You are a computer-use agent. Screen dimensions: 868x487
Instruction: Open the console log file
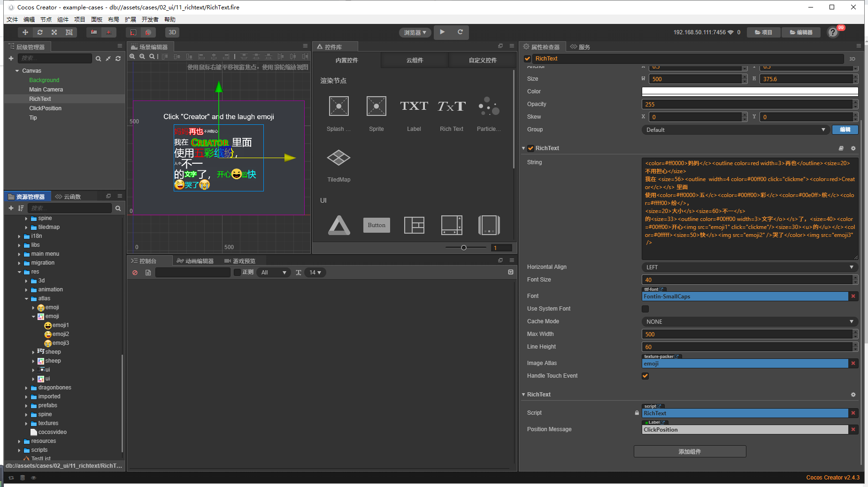point(148,273)
